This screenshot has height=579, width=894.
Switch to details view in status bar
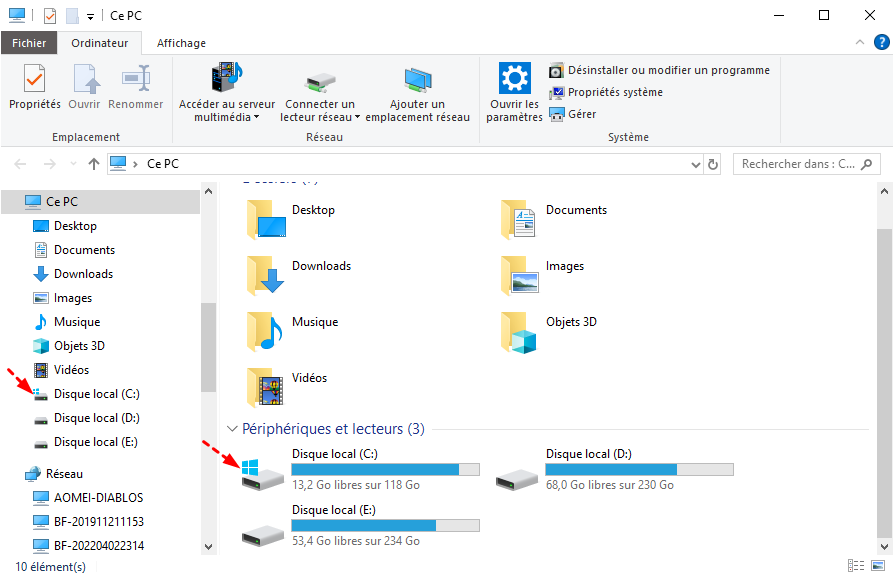[x=856, y=566]
